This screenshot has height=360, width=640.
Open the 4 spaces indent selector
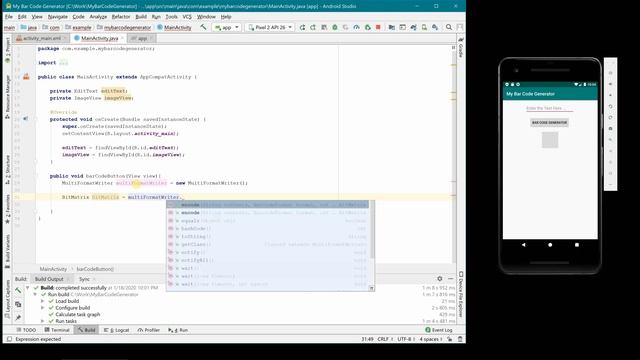(431, 339)
